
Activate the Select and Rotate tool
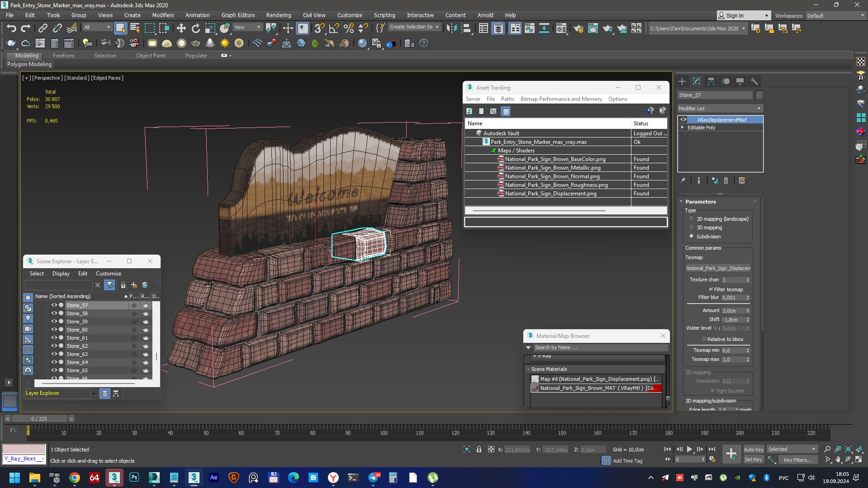pos(196,28)
